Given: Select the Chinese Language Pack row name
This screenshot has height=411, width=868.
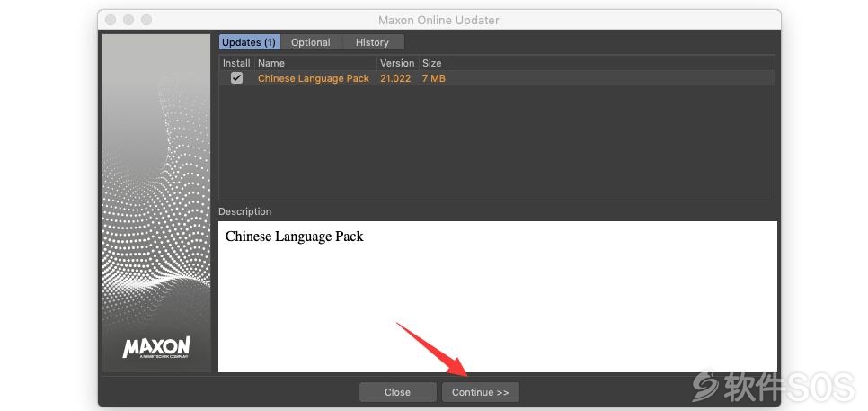Looking at the screenshot, I should [x=314, y=78].
